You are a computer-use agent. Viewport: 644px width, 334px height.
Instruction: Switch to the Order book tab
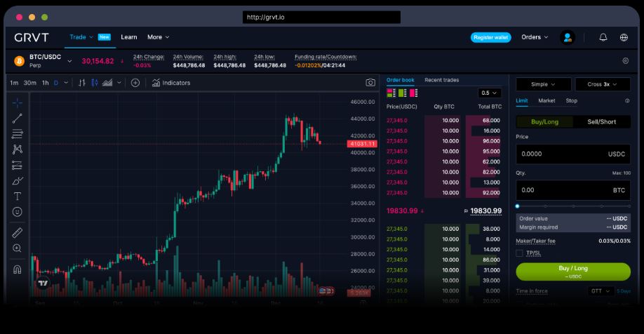pyautogui.click(x=401, y=80)
